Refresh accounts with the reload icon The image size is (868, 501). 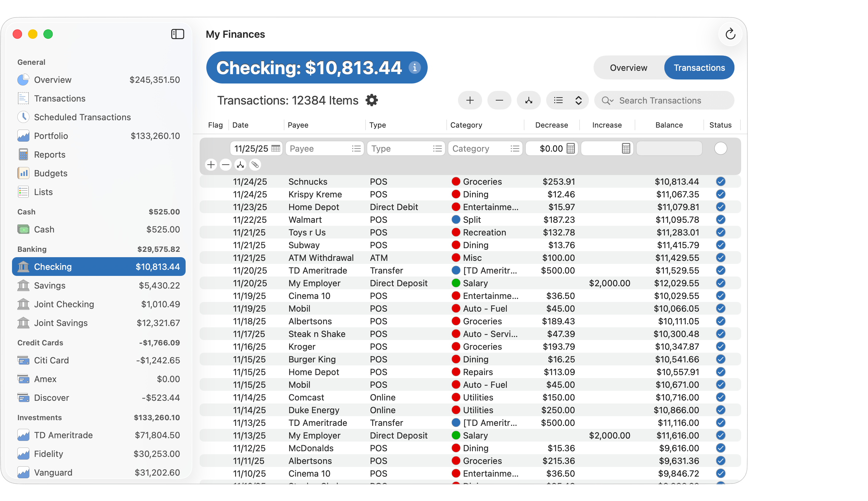(730, 34)
